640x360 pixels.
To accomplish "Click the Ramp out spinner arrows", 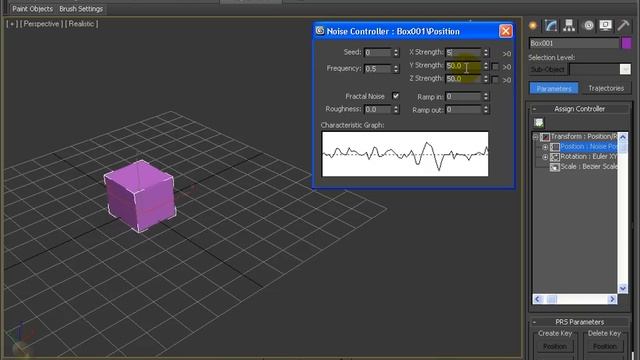I will pos(486,110).
